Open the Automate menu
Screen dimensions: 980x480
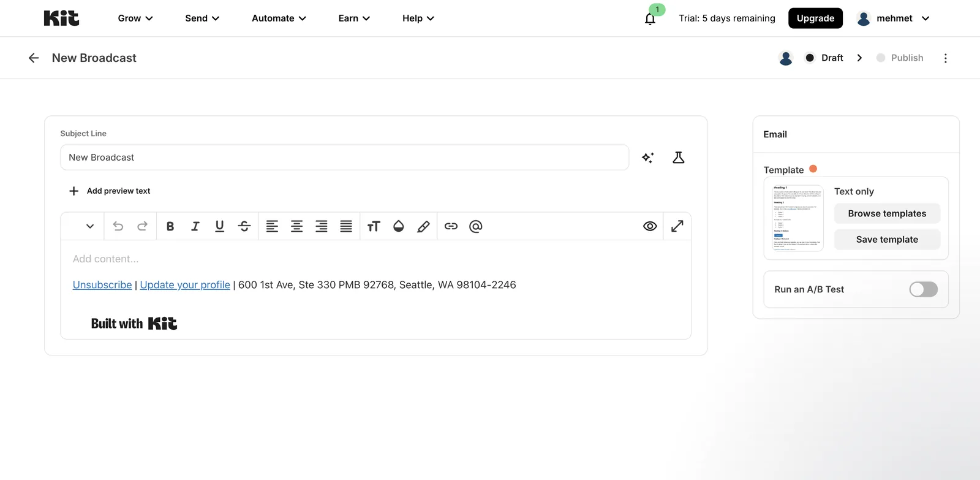tap(279, 18)
